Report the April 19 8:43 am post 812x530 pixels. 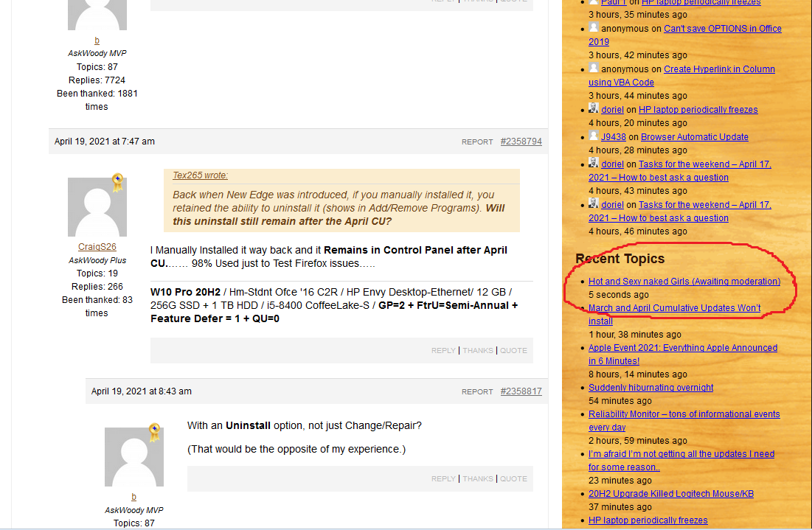477,392
